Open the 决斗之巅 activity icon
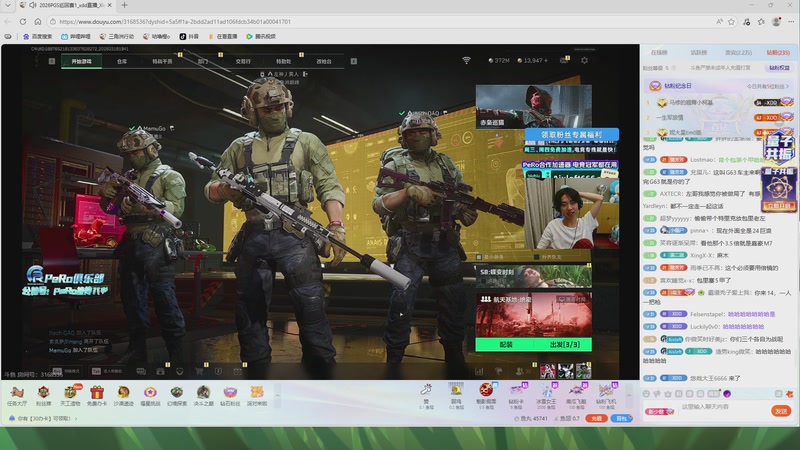The image size is (800, 450). [204, 396]
